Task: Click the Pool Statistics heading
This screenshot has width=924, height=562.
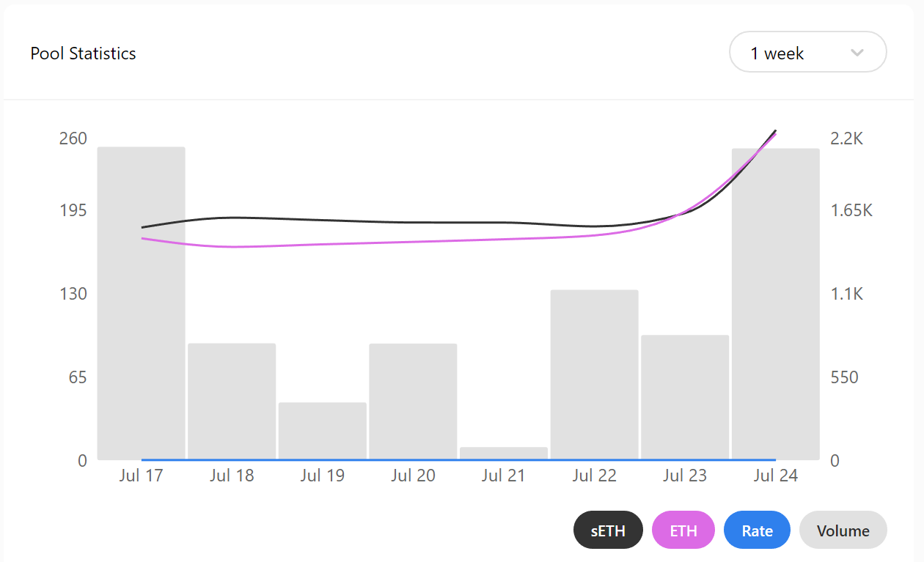Action: point(83,53)
